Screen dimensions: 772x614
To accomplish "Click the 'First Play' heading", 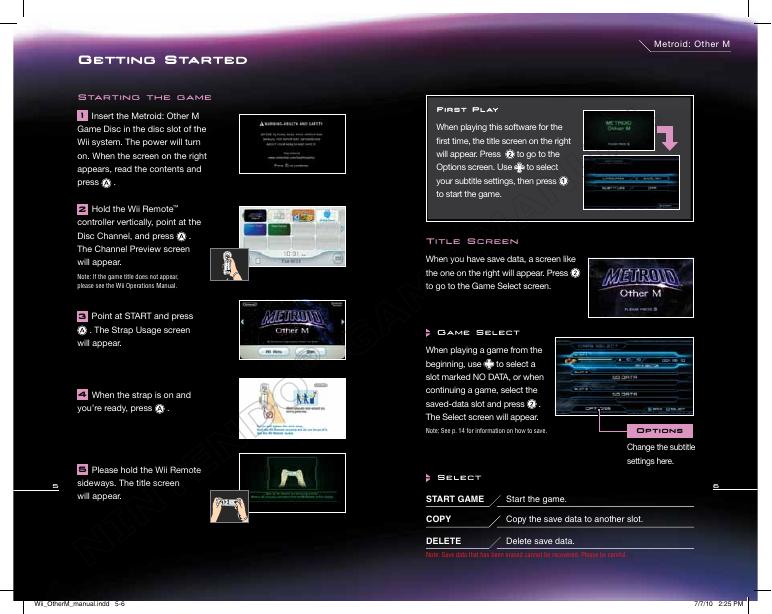I will click(x=467, y=109).
